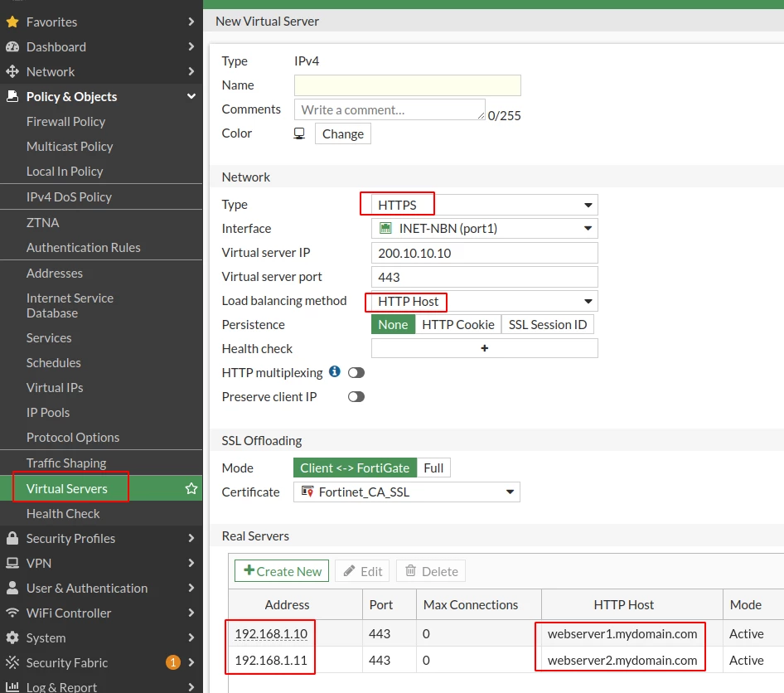This screenshot has width=784, height=693.
Task: Select webserver2.mydomain.com host cell
Action: tap(622, 661)
